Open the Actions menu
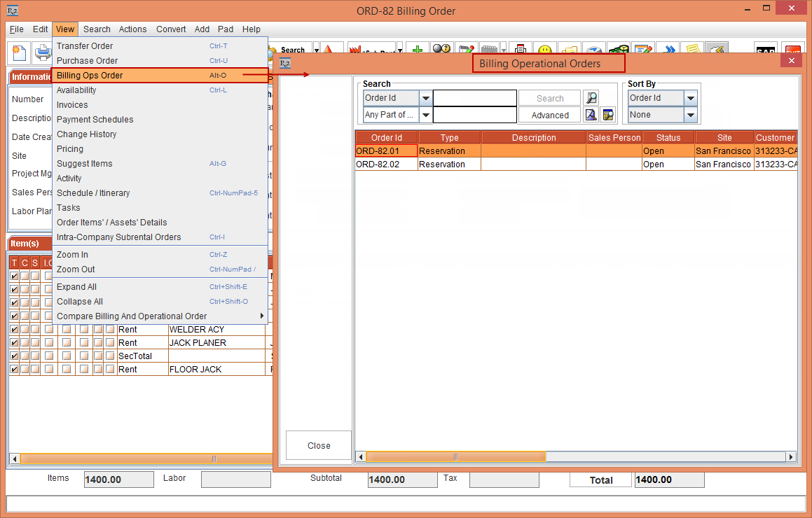The height and width of the screenshot is (518, 812). 132,29
